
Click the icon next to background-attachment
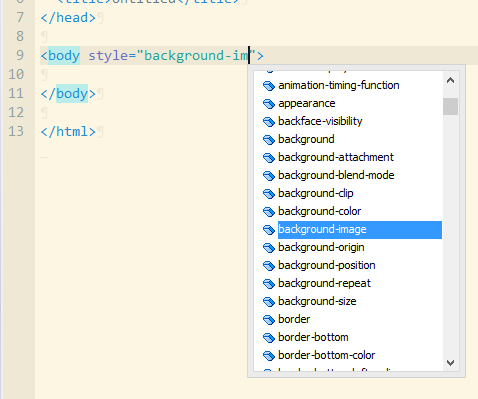[269, 158]
